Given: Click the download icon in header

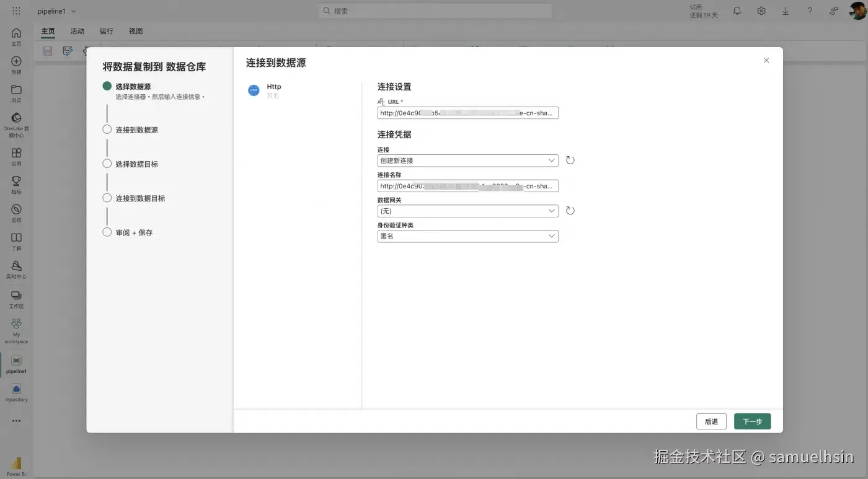Looking at the screenshot, I should [x=786, y=11].
